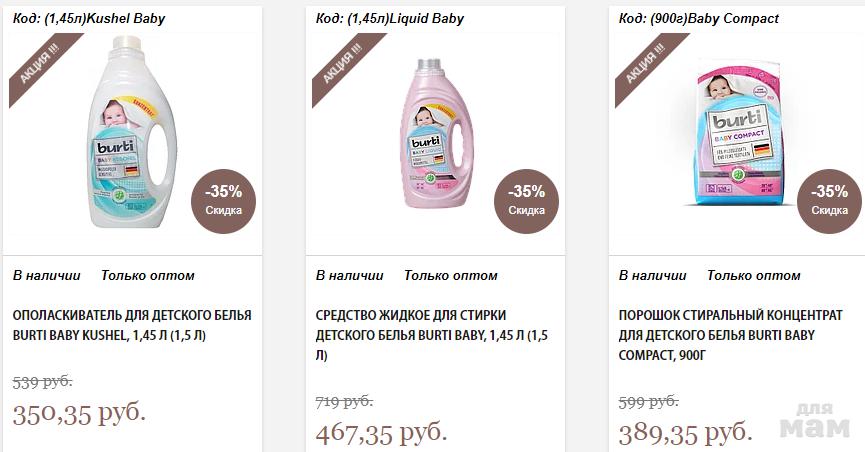Click the Акция ribbon on Liquid Baby card
Image resolution: width=865 pixels, height=452 pixels.
pos(341,64)
